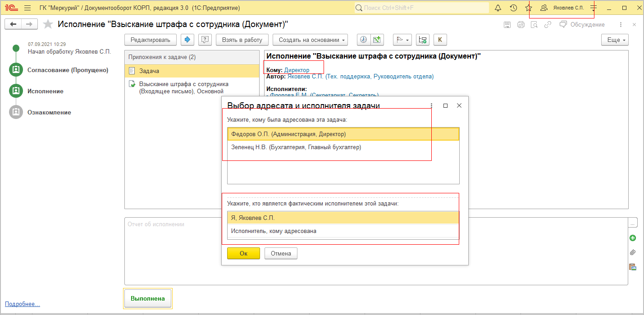
Task: Select Зеленец Н.В. as addressee
Action: 343,147
